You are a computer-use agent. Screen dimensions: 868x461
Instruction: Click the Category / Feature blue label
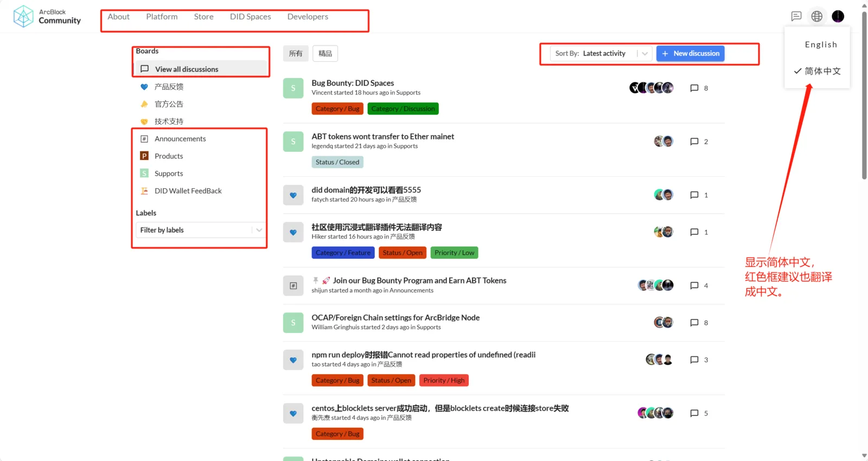(x=343, y=253)
